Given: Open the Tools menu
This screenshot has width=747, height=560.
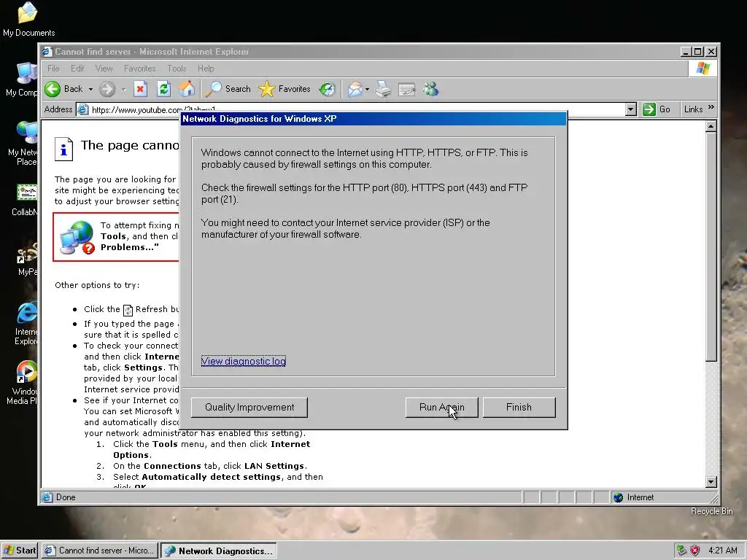Looking at the screenshot, I should point(177,69).
